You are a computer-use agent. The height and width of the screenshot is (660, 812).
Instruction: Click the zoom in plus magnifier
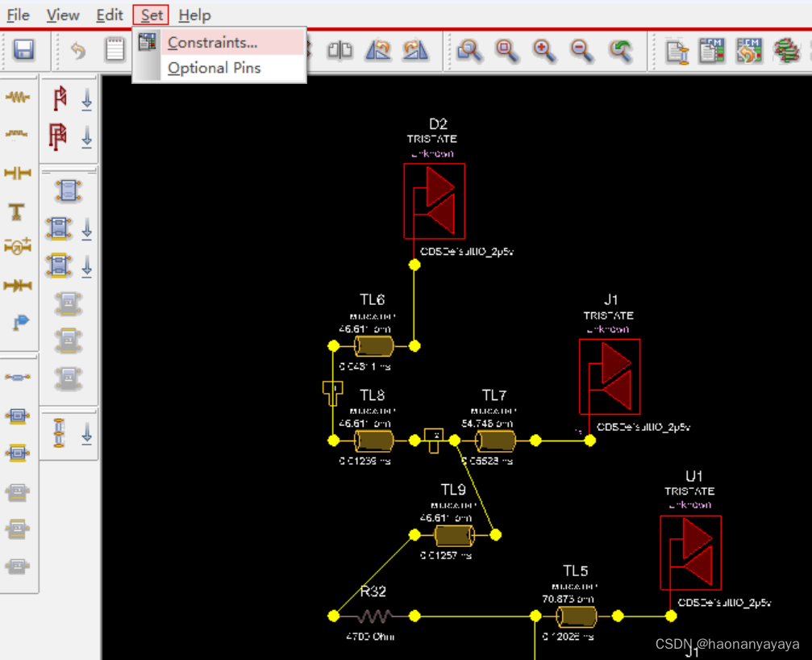(x=543, y=51)
